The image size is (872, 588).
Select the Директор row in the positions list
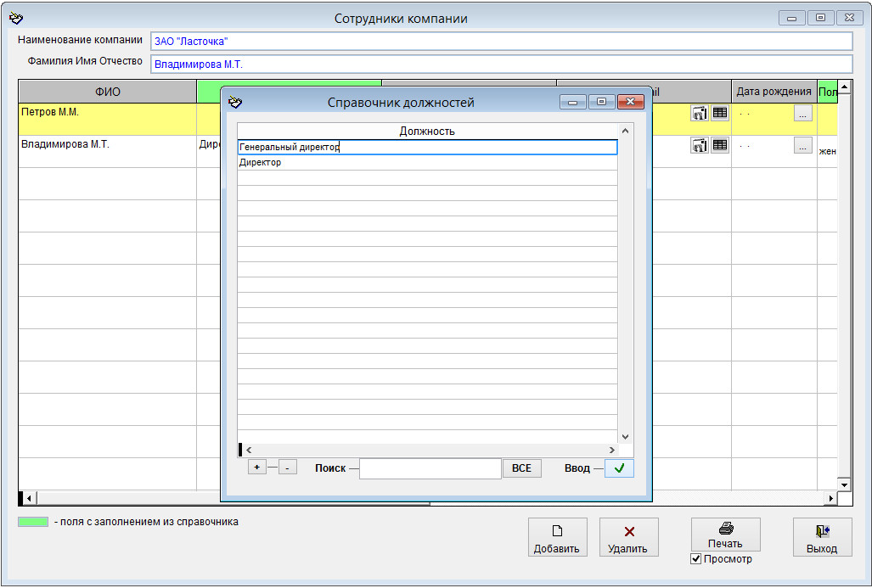pos(427,162)
